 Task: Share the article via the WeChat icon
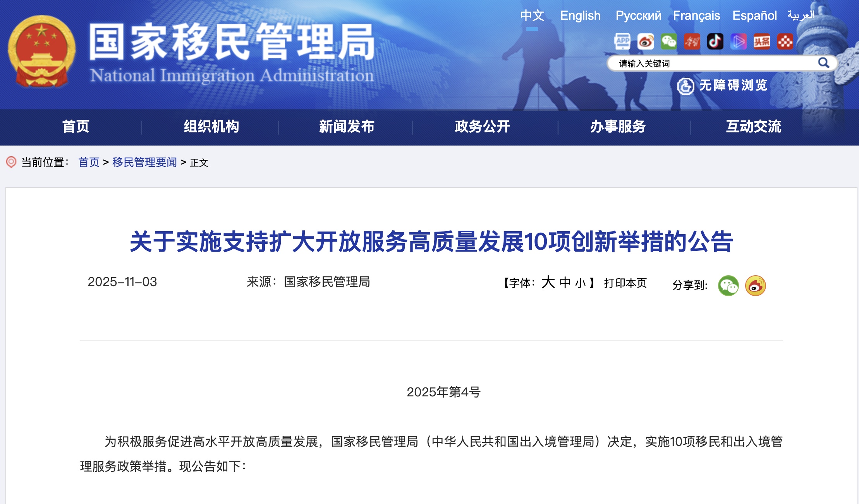point(730,286)
